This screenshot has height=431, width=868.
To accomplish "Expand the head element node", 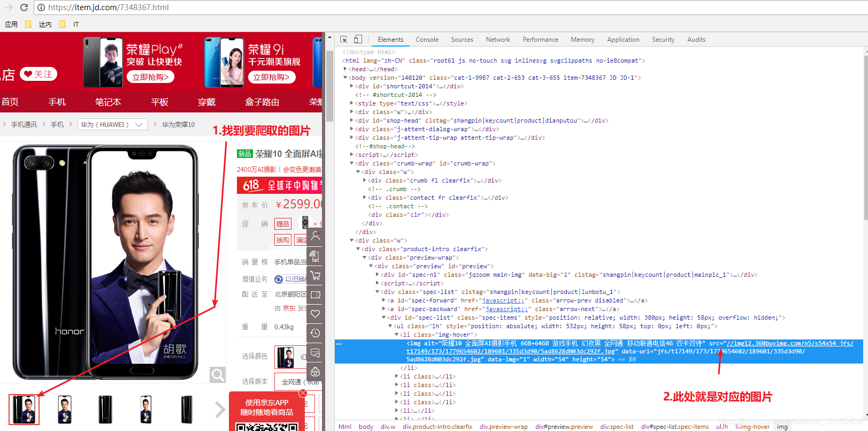I will coord(345,69).
